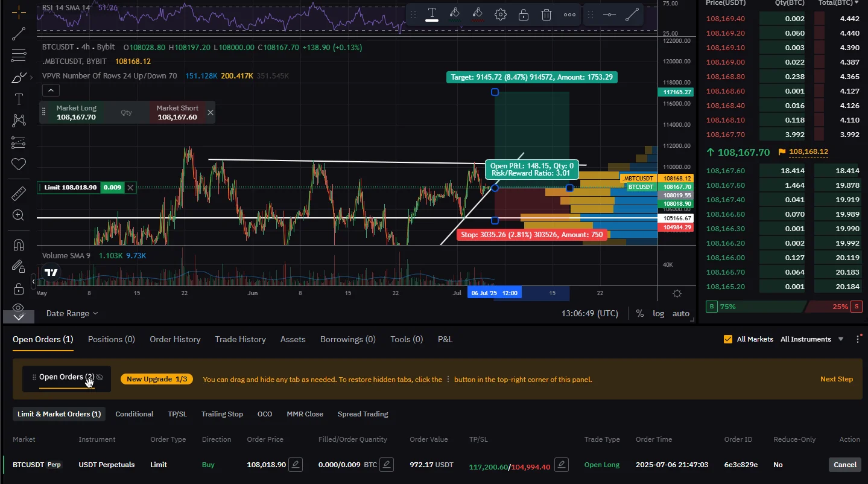Open text settings in floating drawing toolbar
Image resolution: width=868 pixels, height=484 pixels.
tap(432, 14)
